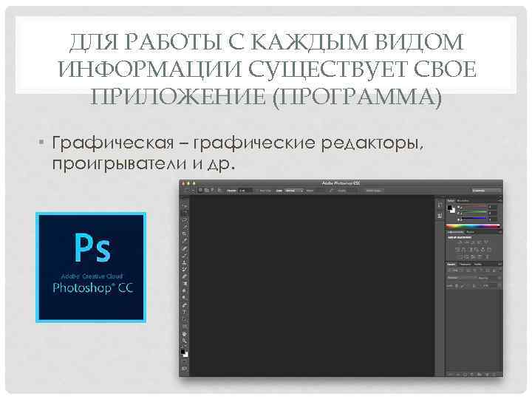Select the Gradient tool
The height and width of the screenshot is (399, 532).
(185, 283)
